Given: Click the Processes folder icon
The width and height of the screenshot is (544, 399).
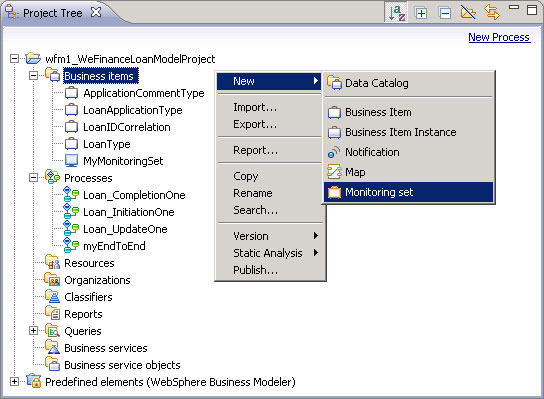Looking at the screenshot, I should (x=52, y=177).
